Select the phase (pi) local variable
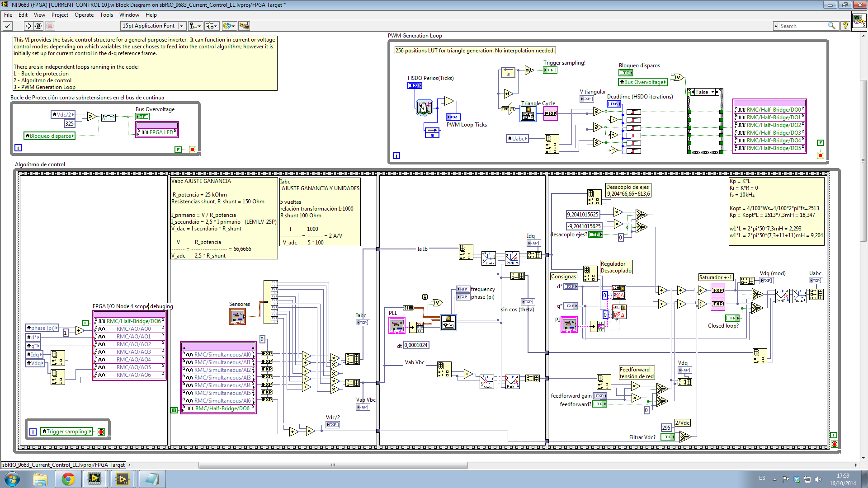This screenshot has width=868, height=488. pyautogui.click(x=42, y=328)
